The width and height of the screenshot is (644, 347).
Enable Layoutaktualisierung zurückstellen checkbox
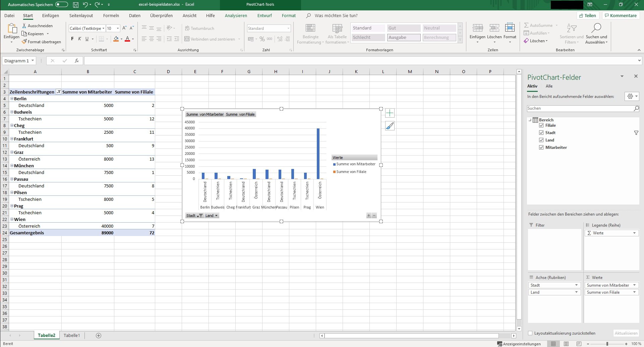click(x=530, y=333)
